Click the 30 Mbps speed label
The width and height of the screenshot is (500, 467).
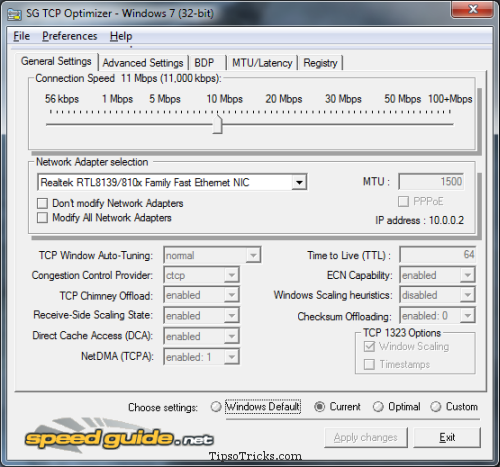tap(343, 99)
